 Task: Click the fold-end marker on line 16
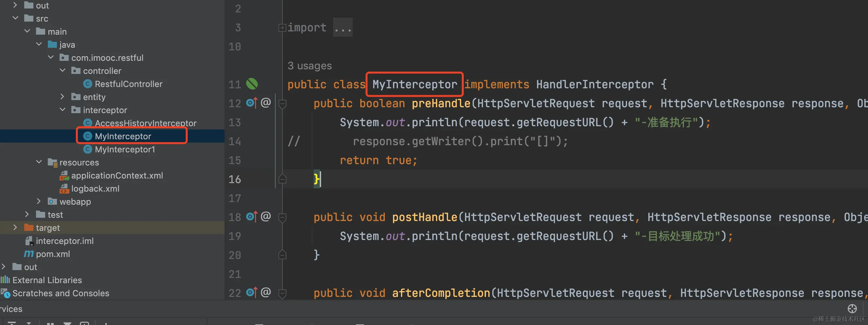tap(282, 179)
